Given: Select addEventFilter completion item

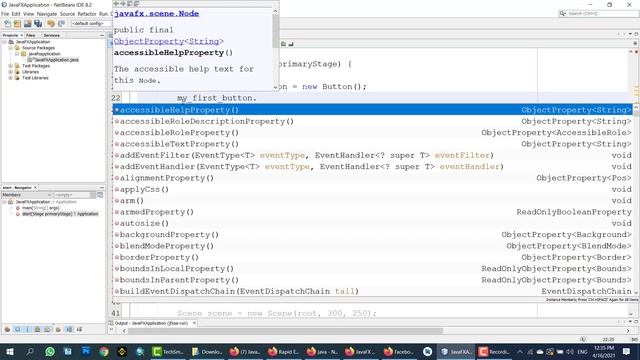Looking at the screenshot, I should 373,155.
